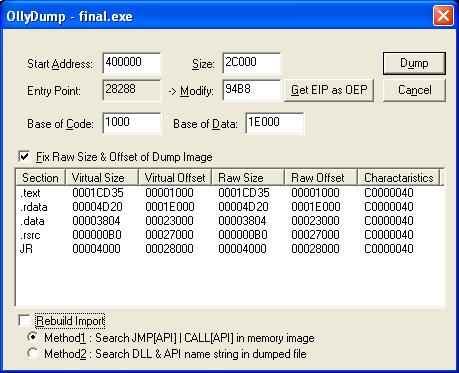Focus the Size input field
The width and height of the screenshot is (459, 373).
click(252, 63)
